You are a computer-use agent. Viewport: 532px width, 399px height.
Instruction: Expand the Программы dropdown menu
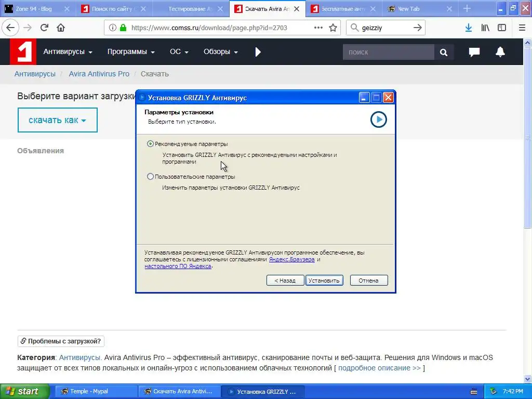(131, 51)
